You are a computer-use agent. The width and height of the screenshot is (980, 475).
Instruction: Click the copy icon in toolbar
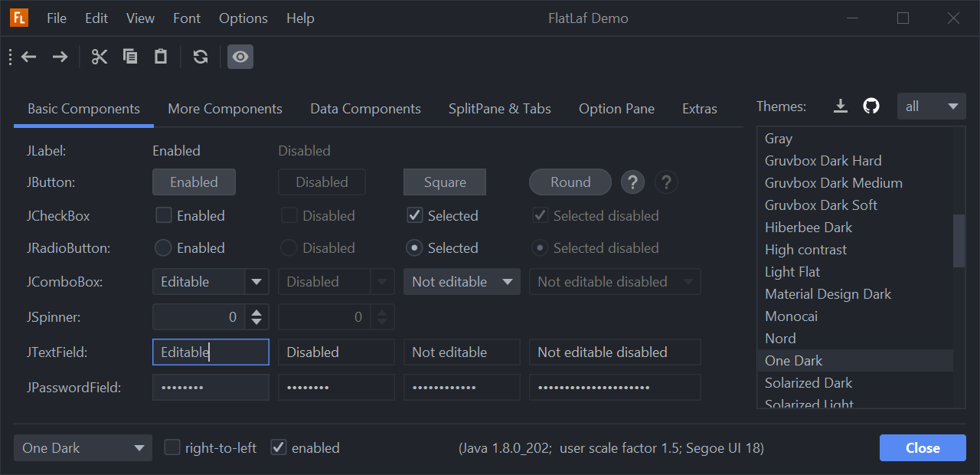coord(130,57)
